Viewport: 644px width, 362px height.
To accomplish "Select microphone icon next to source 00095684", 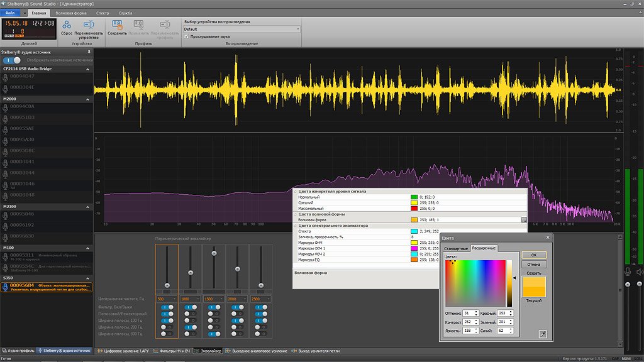I will coord(6,287).
